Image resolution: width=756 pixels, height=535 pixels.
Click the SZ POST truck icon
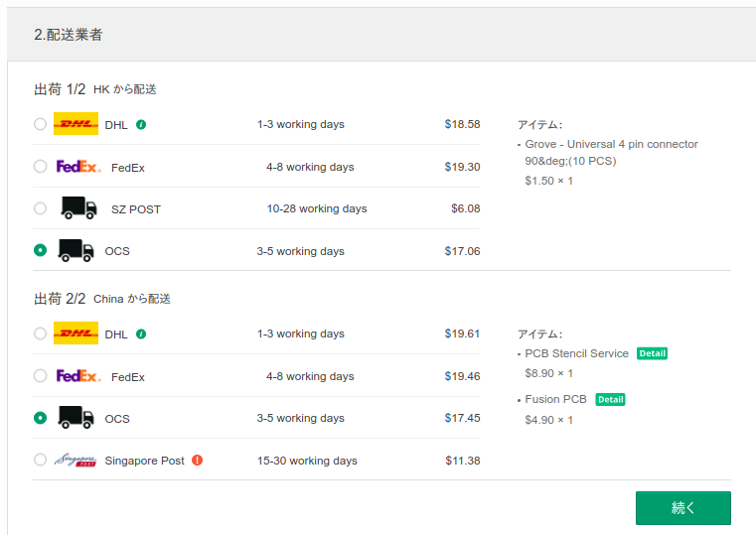coord(78,208)
